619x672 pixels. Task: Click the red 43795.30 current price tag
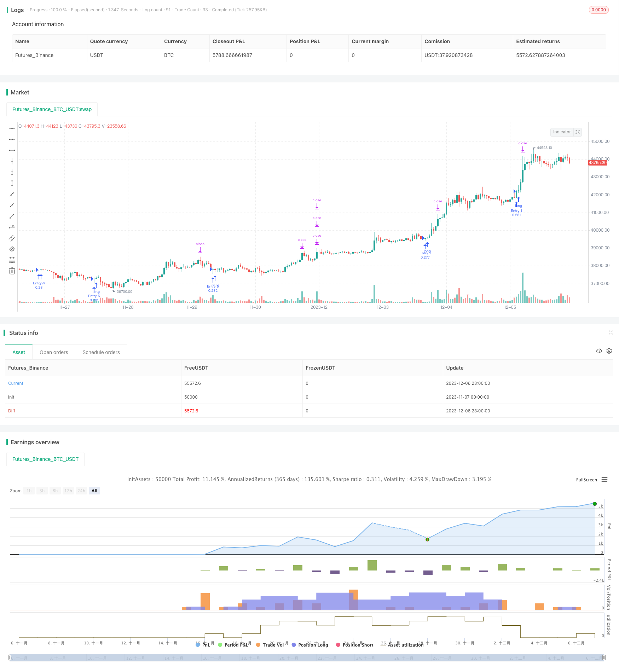click(x=598, y=163)
